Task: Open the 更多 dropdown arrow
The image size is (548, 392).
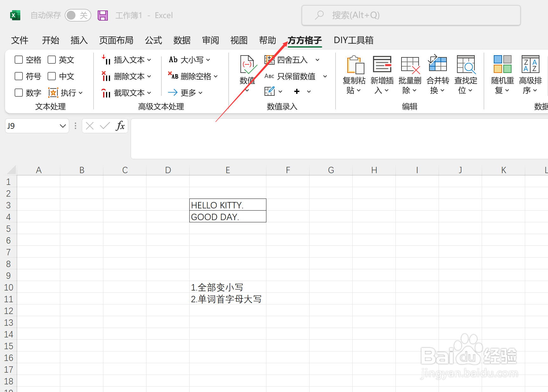Action: tap(200, 93)
